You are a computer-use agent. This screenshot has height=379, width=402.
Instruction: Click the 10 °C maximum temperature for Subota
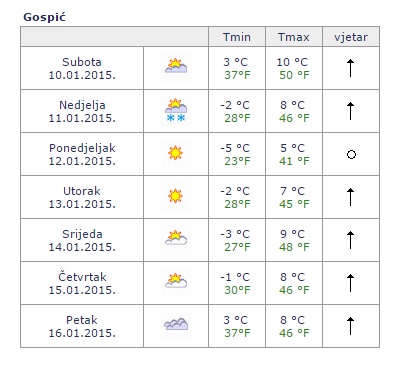pyautogui.click(x=292, y=62)
